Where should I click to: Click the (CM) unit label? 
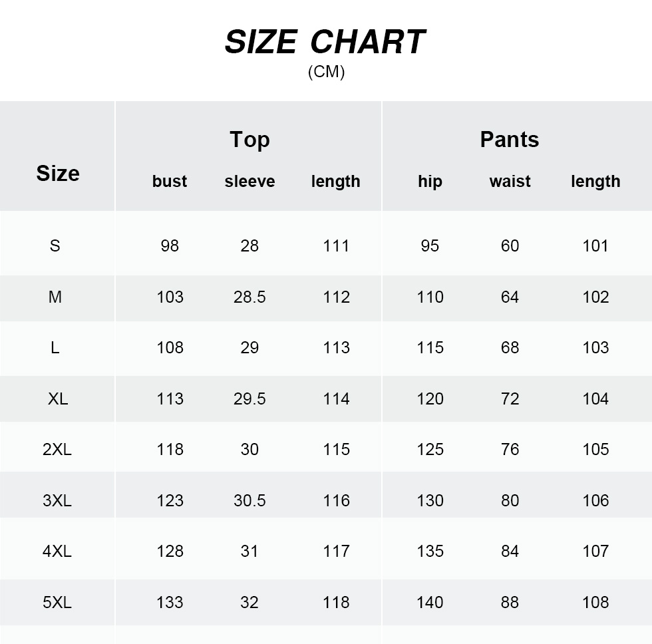(326, 72)
